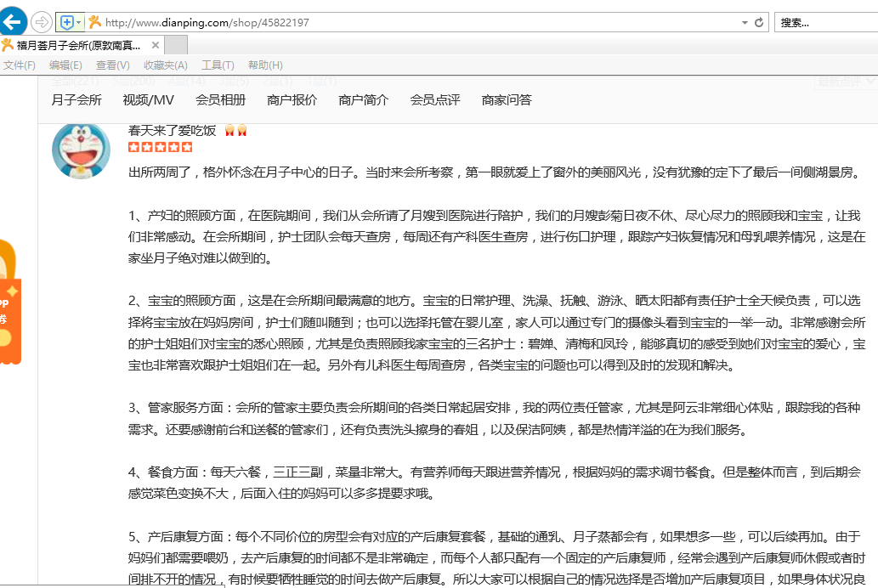
Task: Close the 禧月荟月子会所 tab
Action: tap(156, 45)
